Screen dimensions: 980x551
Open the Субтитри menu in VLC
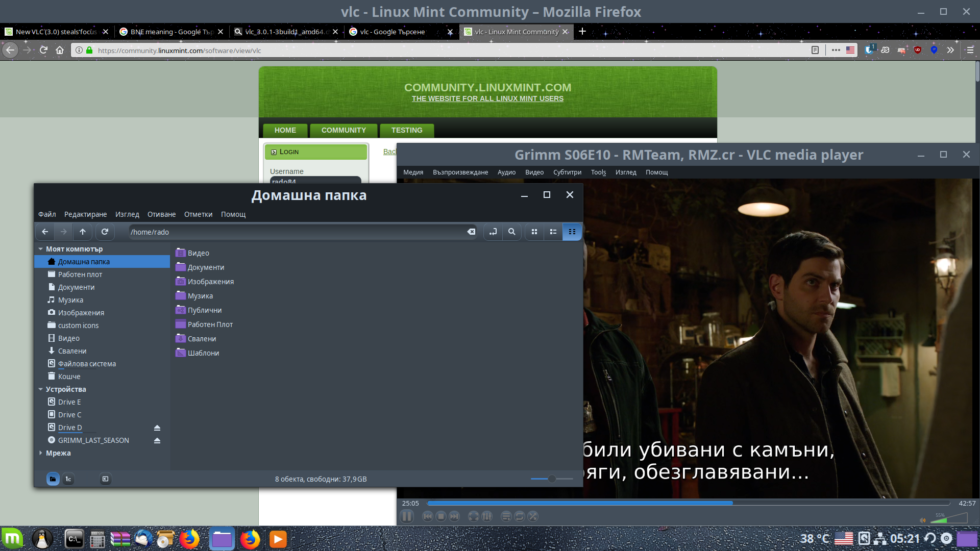(x=567, y=172)
